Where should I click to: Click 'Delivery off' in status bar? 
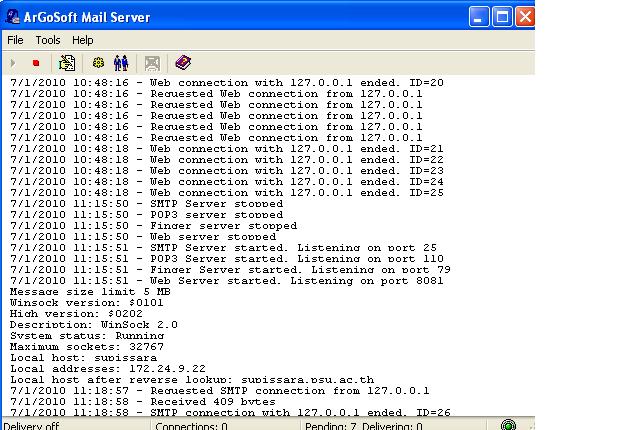click(31, 426)
